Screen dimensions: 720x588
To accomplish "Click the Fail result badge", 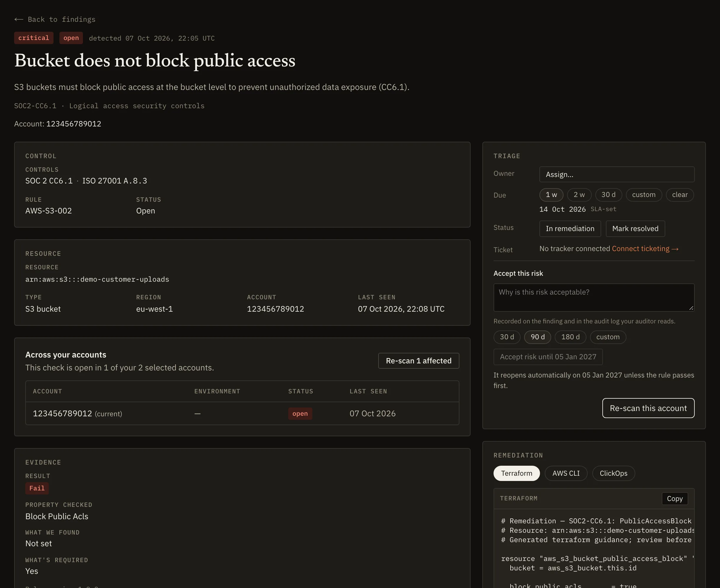I will pos(37,488).
